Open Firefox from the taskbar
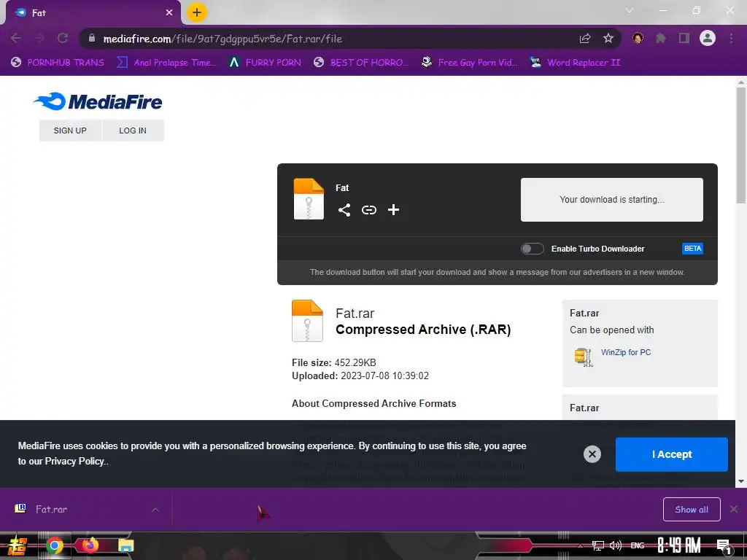747x560 pixels. tap(90, 545)
